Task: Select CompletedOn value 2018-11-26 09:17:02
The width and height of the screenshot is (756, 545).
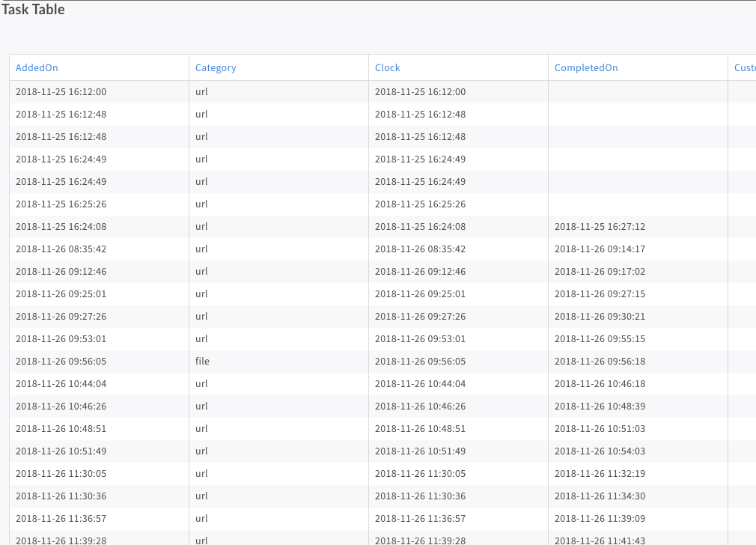Action: point(600,272)
